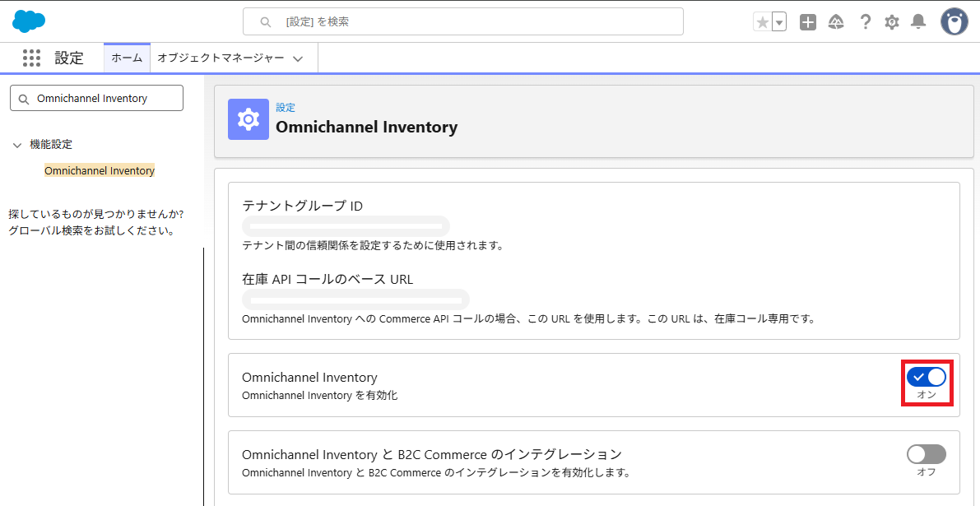This screenshot has height=506, width=980.
Task: Click the favorites star icon
Action: pos(763,22)
